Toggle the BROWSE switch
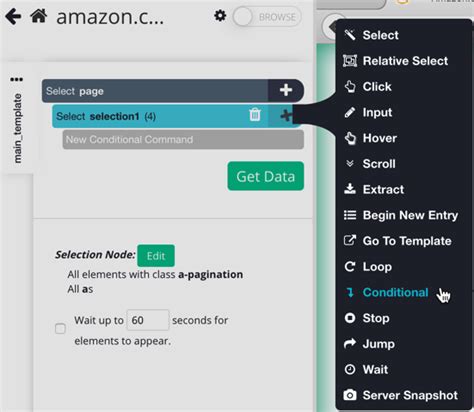Image resolution: width=474 pixels, height=412 pixels. [x=267, y=17]
